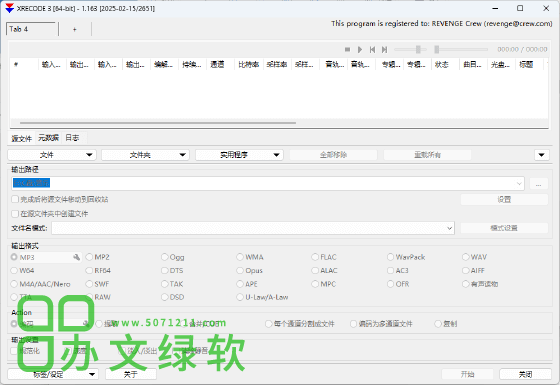Click the 模式设置 button

(x=504, y=228)
